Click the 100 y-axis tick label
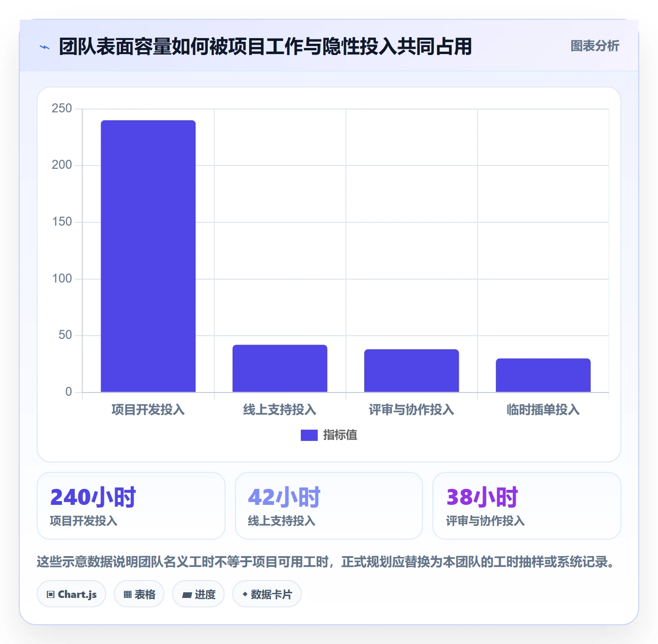658x644 pixels. point(62,279)
